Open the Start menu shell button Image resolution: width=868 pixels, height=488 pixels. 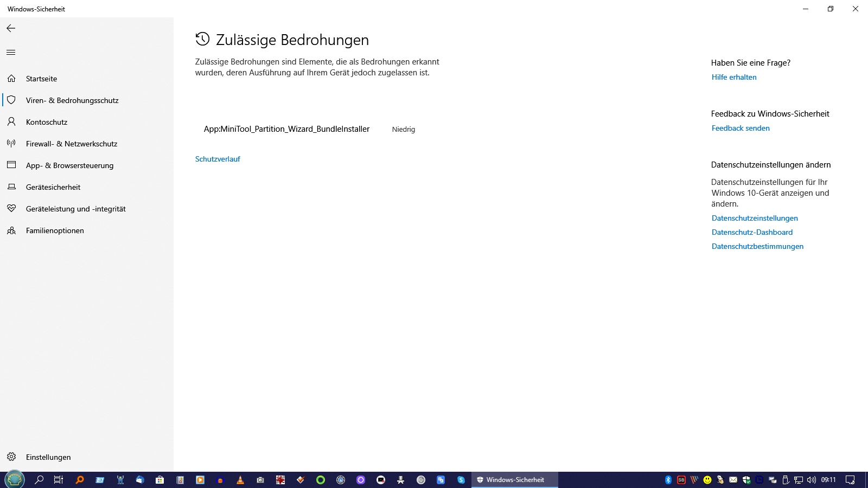[x=15, y=480]
